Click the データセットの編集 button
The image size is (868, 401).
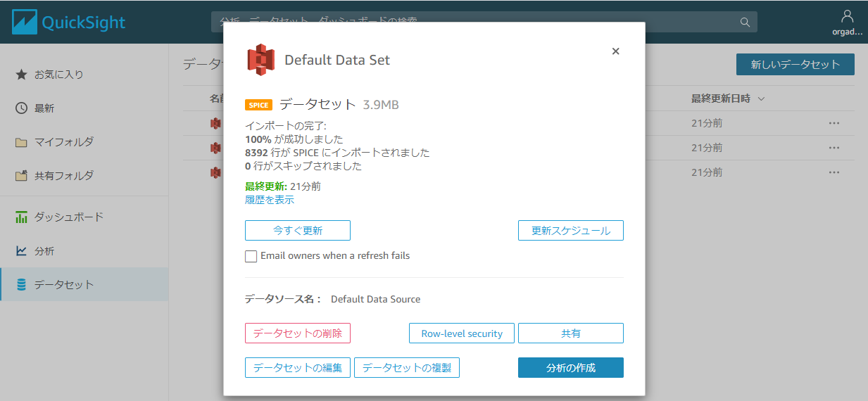(298, 368)
